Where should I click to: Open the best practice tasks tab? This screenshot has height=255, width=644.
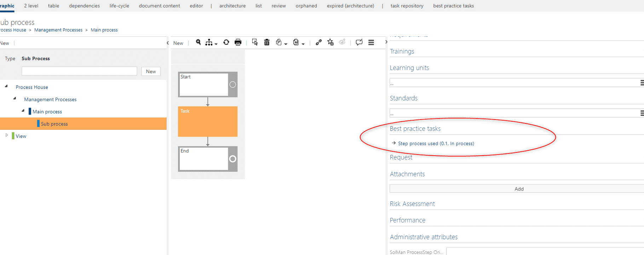click(453, 6)
